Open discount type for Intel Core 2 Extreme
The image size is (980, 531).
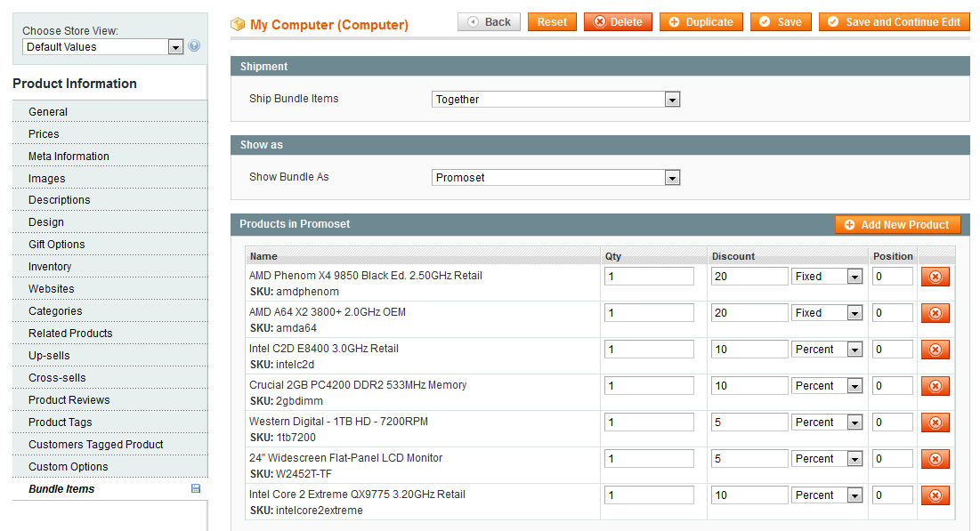(827, 495)
